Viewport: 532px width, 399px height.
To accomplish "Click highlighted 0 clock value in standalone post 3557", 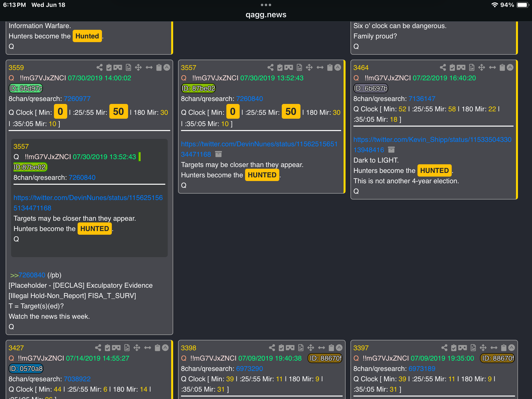I will (x=233, y=112).
